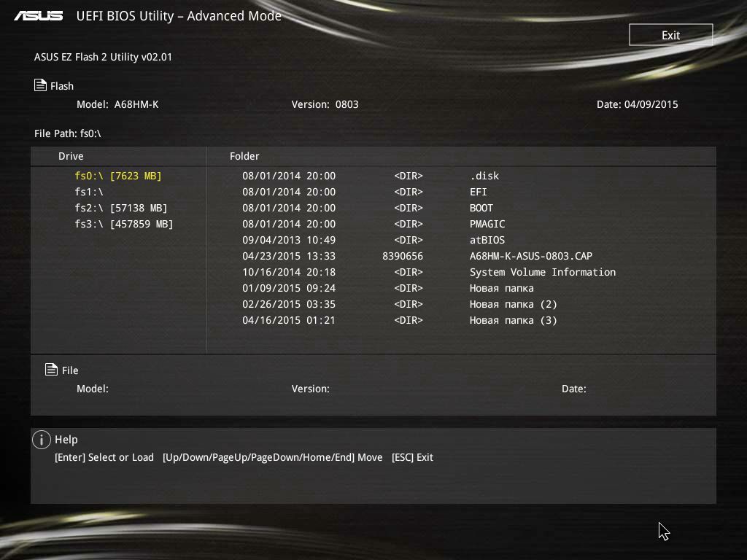The height and width of the screenshot is (560, 747).
Task: Open the Новая папка (3) folder
Action: coord(514,320)
